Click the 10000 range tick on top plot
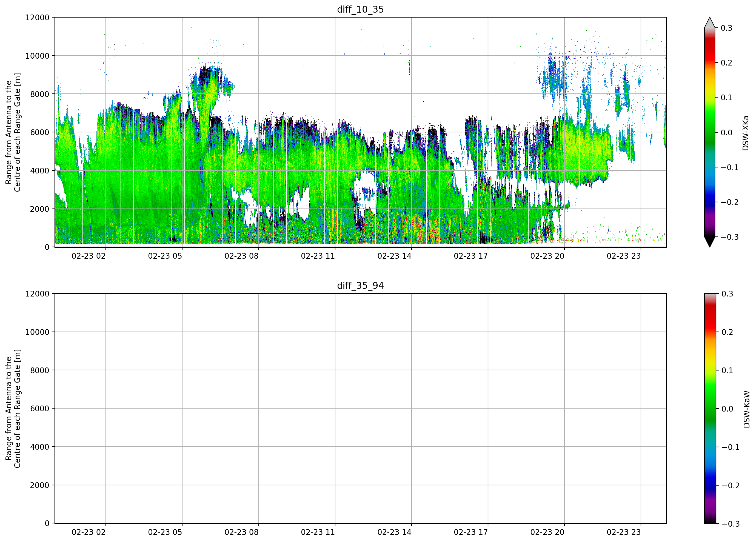 coord(37,56)
